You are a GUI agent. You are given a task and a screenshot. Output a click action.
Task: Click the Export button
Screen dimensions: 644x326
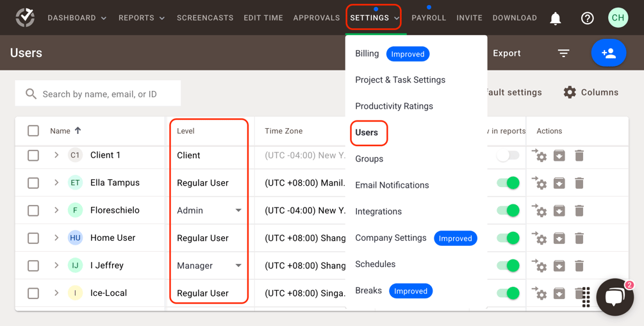click(506, 53)
